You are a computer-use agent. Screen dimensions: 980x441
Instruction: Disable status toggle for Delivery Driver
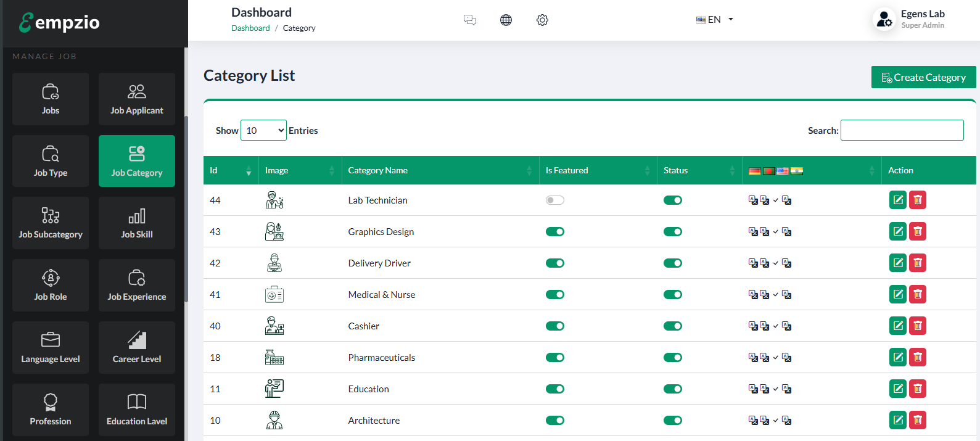672,263
